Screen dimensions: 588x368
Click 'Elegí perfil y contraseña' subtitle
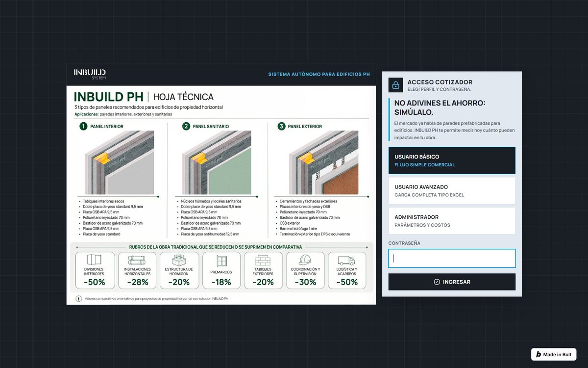439,89
